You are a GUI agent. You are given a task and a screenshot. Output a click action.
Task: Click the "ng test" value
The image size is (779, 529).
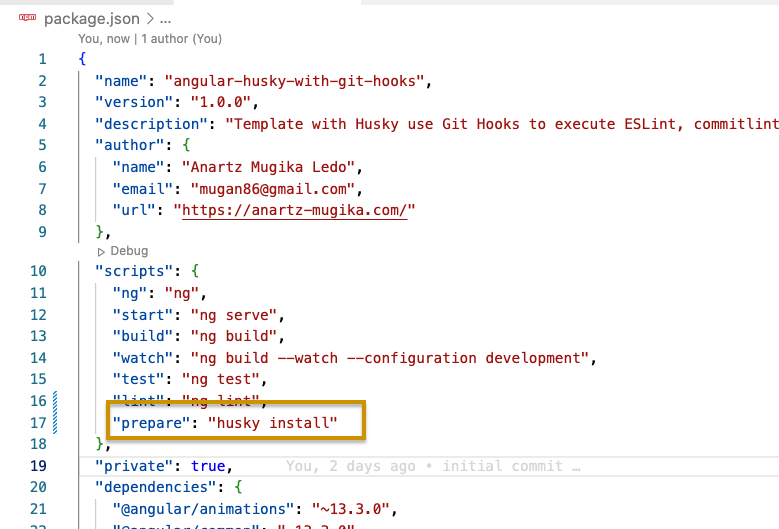coord(221,379)
